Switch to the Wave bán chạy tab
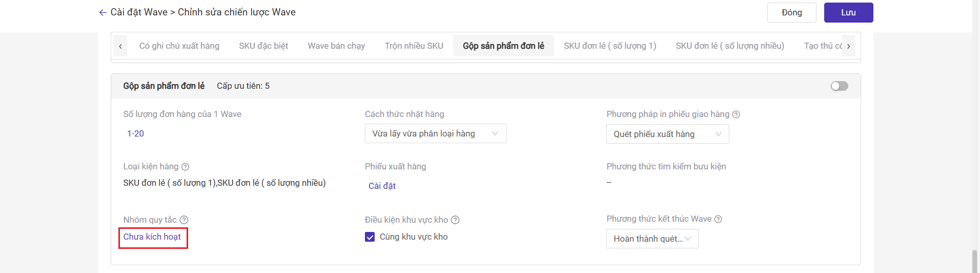 (336, 46)
